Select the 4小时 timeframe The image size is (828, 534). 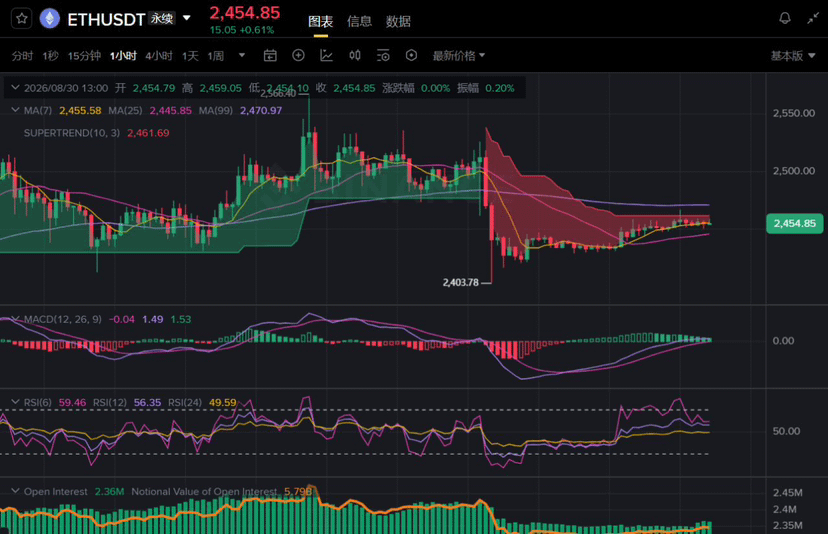click(x=159, y=56)
